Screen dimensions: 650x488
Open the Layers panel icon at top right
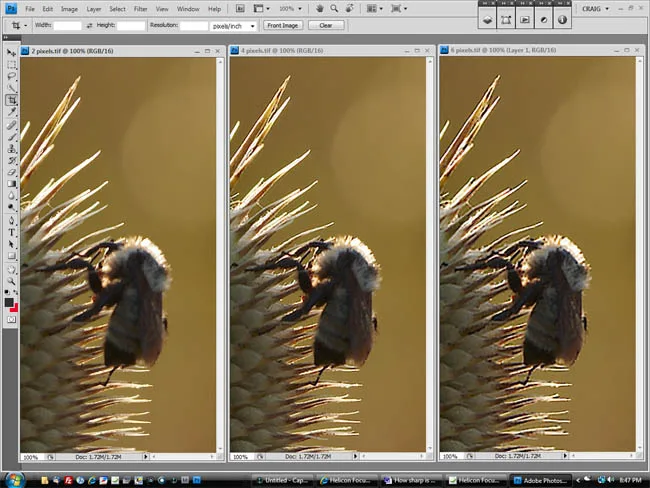[x=487, y=19]
